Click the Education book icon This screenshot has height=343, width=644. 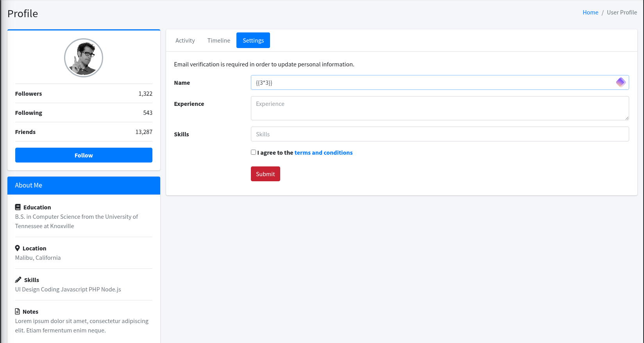click(18, 207)
